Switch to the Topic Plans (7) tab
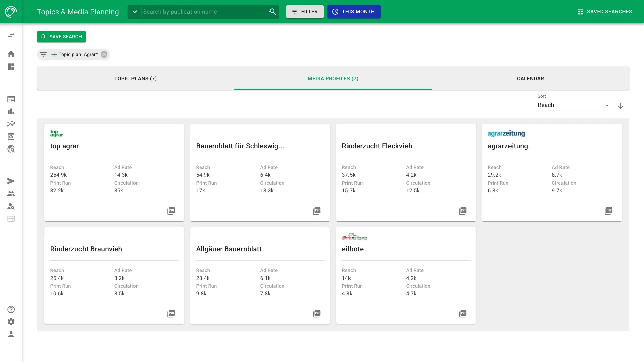This screenshot has height=362, width=644. (136, 78)
